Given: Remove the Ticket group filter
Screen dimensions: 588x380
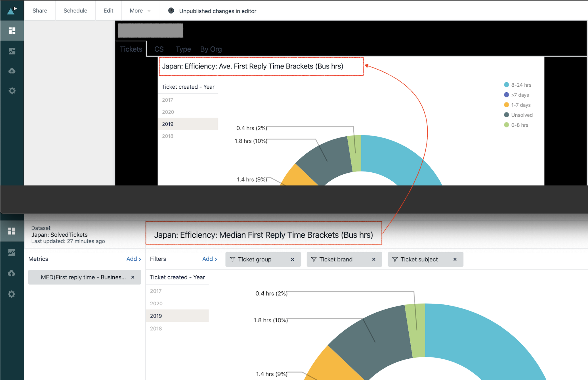Looking at the screenshot, I should point(292,259).
